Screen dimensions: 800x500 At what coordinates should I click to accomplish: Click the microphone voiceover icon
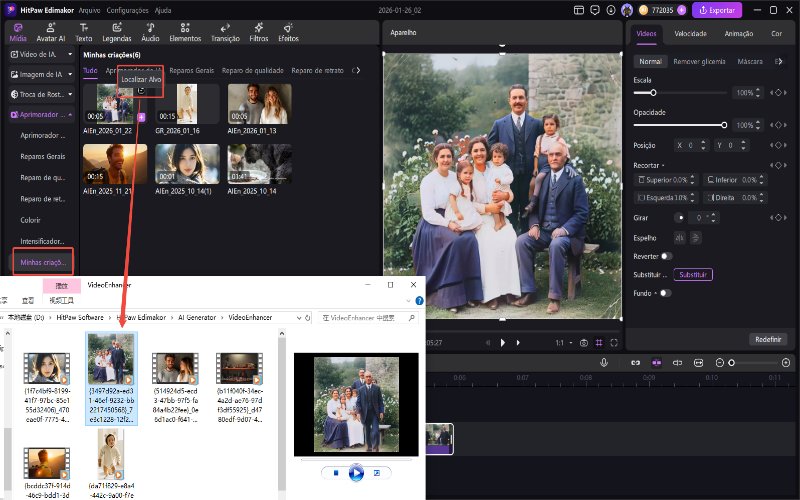(604, 362)
